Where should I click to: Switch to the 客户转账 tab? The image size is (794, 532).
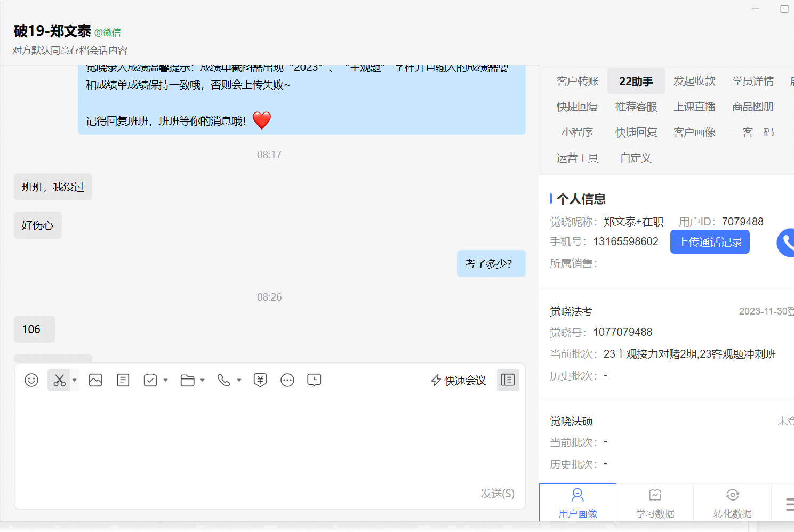[578, 81]
